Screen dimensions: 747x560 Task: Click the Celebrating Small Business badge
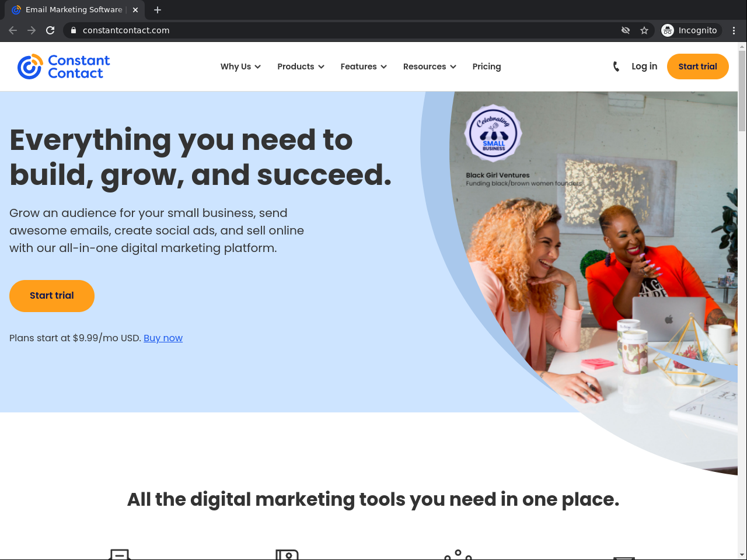493,134
